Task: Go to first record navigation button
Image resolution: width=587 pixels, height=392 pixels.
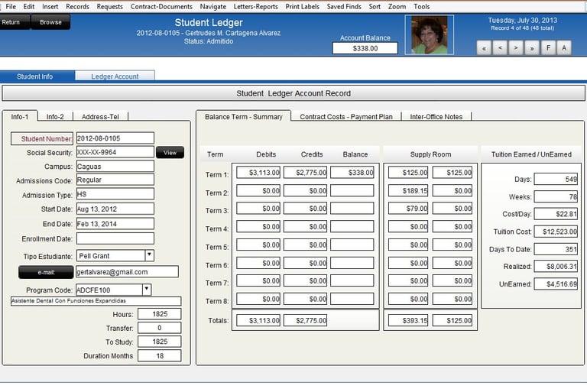Action: pyautogui.click(x=484, y=48)
